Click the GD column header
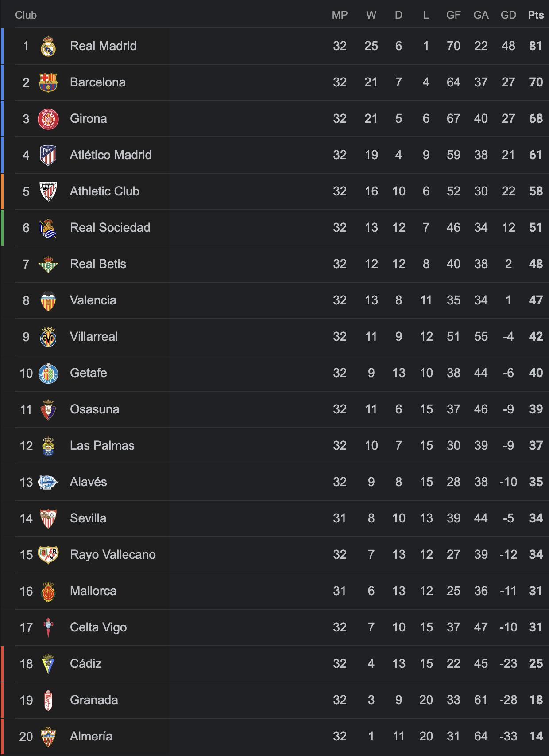This screenshot has width=549, height=756. click(508, 15)
